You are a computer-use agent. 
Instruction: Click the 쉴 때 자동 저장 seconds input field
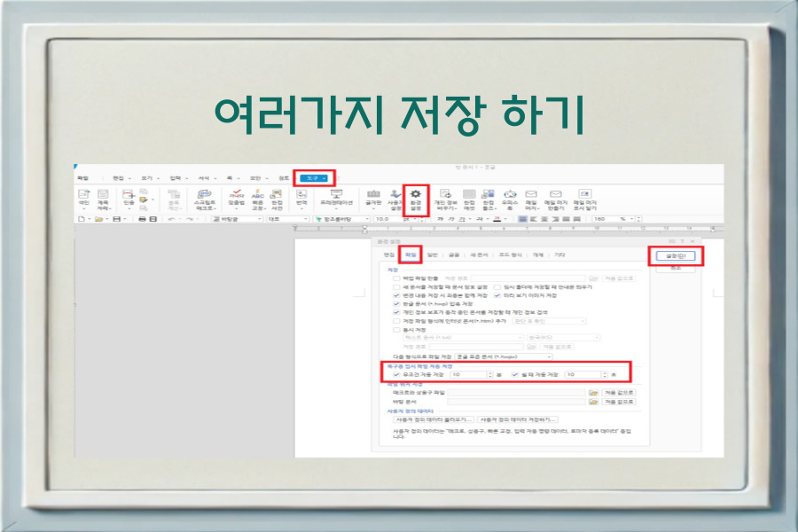click(583, 375)
